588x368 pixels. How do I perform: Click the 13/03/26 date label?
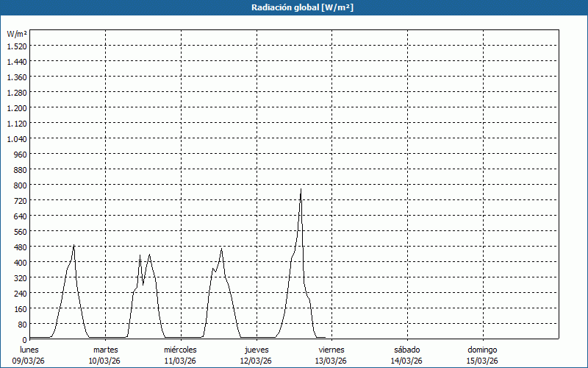click(331, 361)
